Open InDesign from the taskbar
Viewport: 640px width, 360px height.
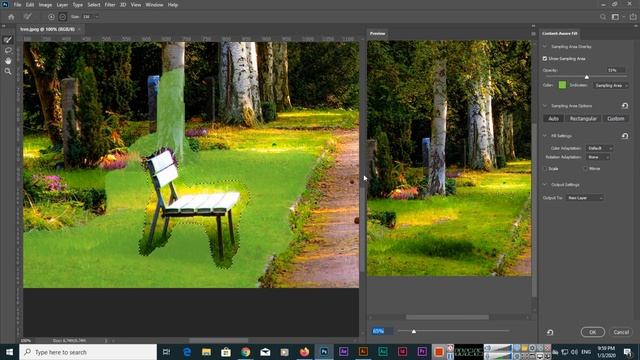pyautogui.click(x=402, y=352)
